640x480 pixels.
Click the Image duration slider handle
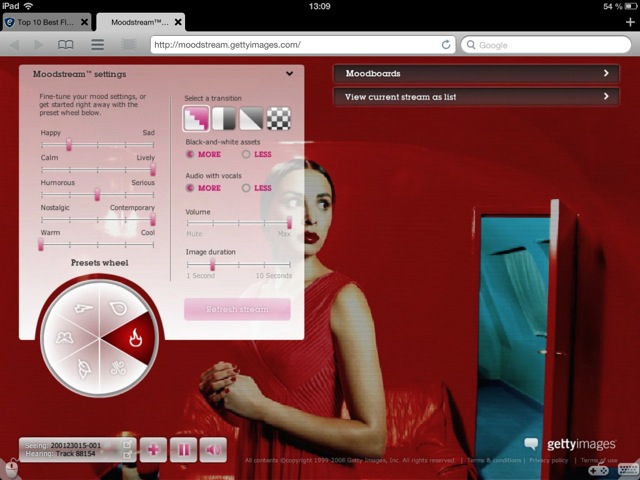pyautogui.click(x=212, y=264)
